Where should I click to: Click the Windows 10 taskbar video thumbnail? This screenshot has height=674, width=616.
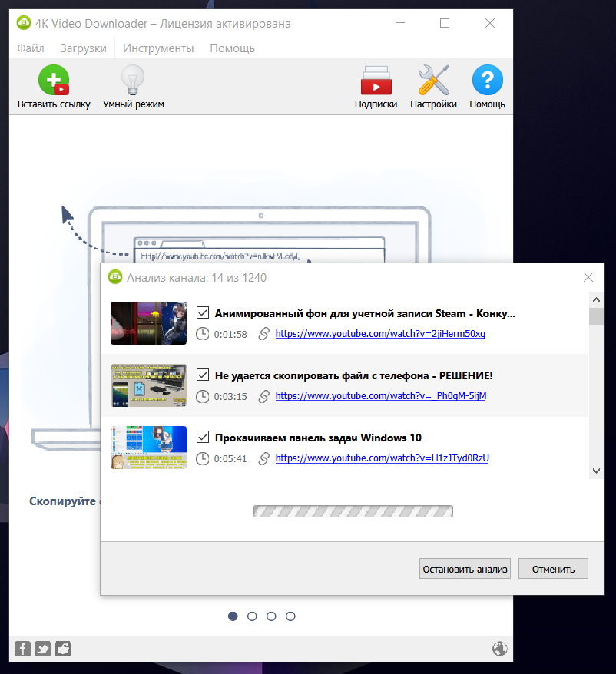[x=149, y=448]
